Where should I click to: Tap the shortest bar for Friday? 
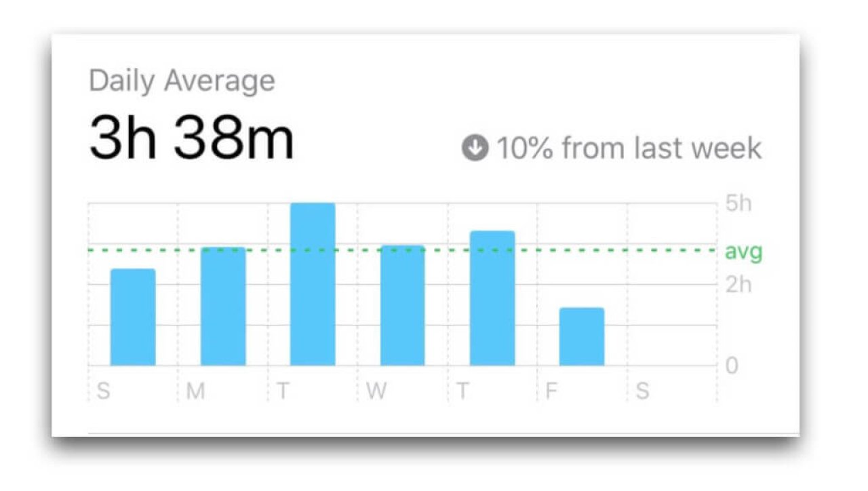[x=582, y=337]
